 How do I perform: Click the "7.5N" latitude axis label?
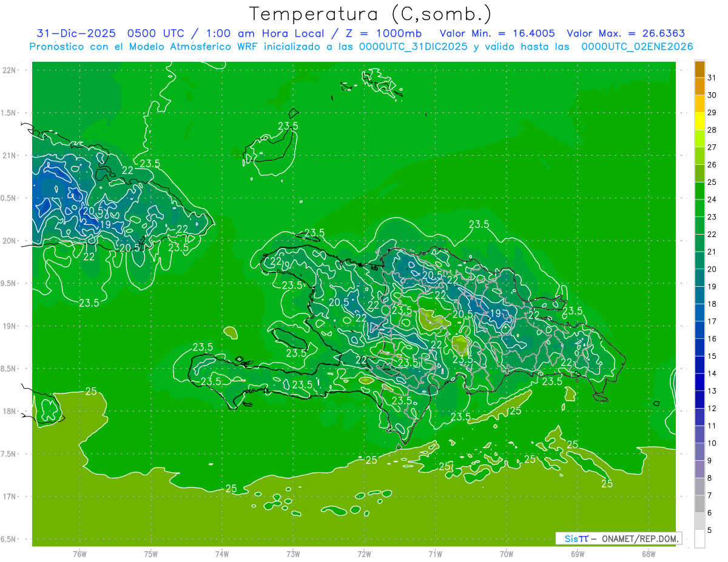9,454
